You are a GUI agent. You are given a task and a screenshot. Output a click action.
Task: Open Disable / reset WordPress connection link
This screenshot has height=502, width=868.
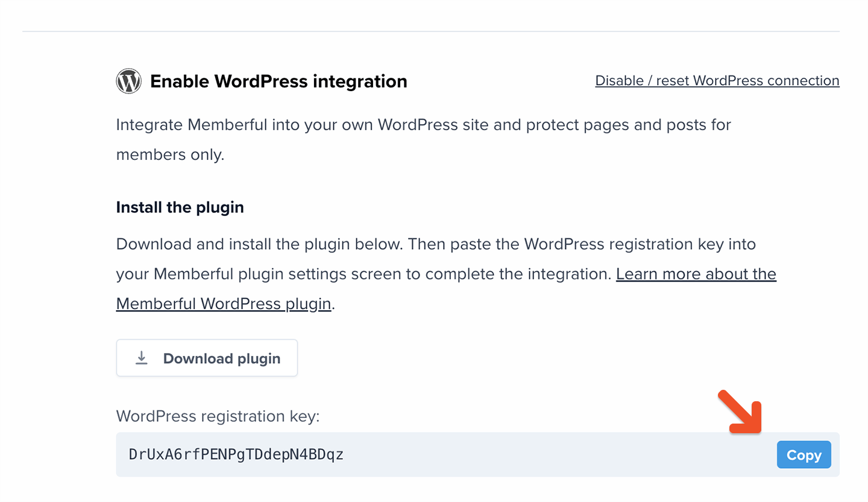[717, 80]
